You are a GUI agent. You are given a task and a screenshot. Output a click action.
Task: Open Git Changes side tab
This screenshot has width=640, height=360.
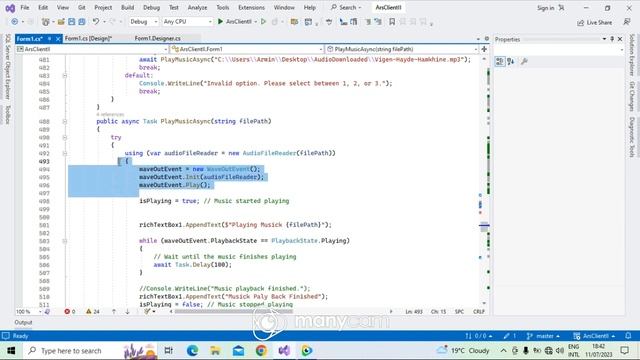pyautogui.click(x=632, y=96)
